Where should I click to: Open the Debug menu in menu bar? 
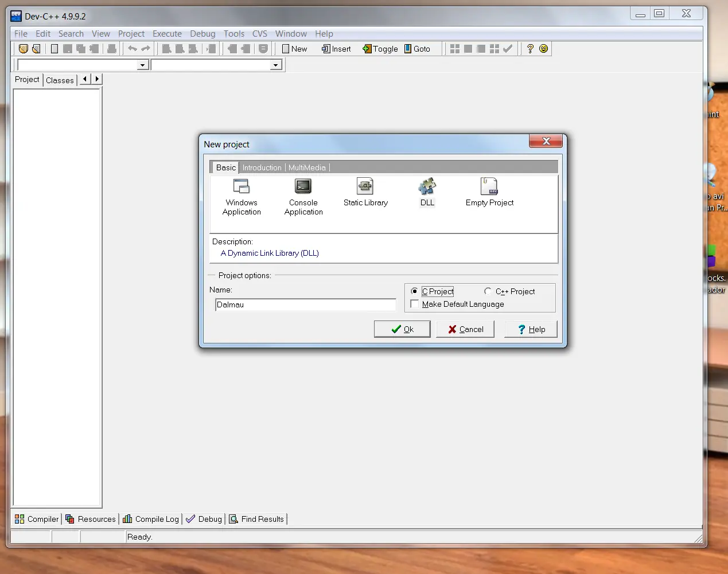(203, 34)
